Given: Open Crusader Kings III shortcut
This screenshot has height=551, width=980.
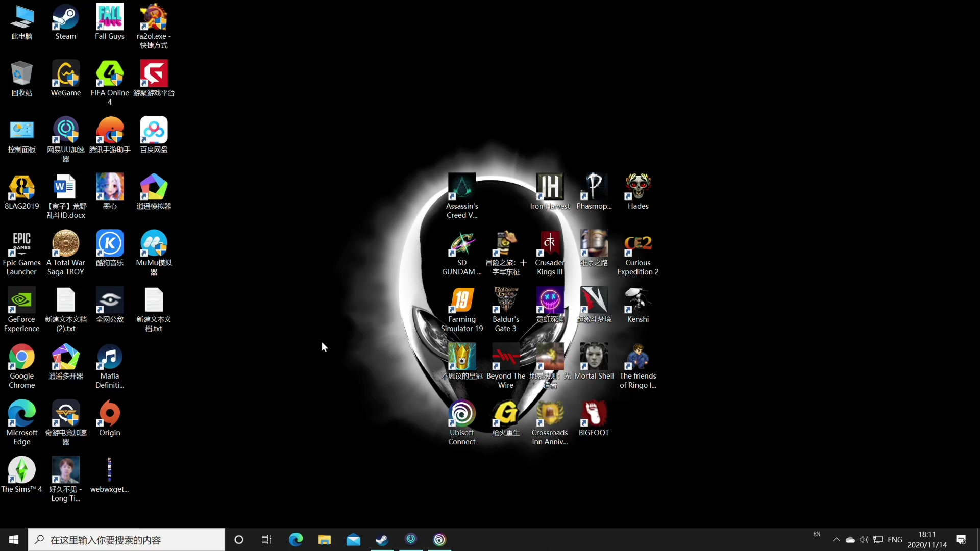Looking at the screenshot, I should pos(550,253).
